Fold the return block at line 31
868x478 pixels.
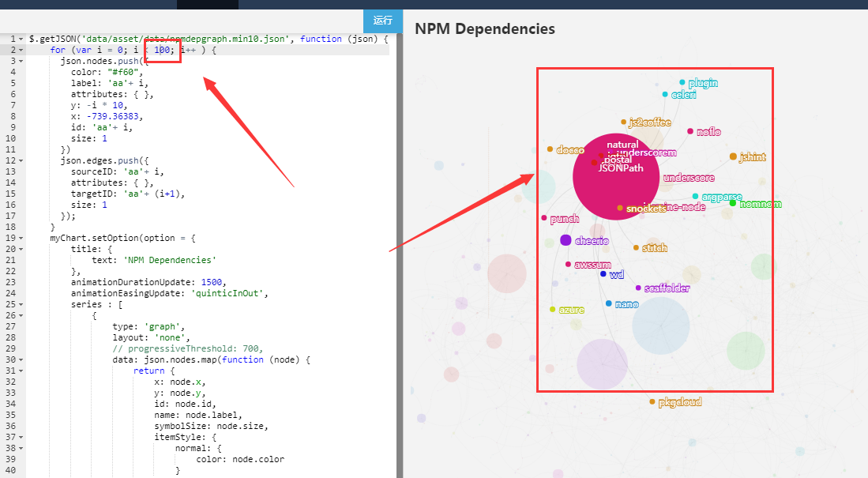click(x=21, y=371)
